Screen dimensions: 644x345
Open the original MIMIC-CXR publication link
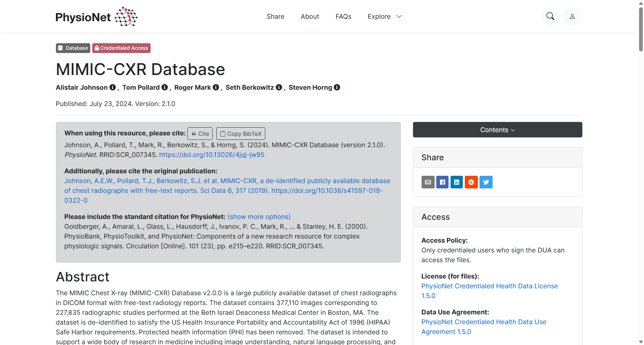point(227,190)
